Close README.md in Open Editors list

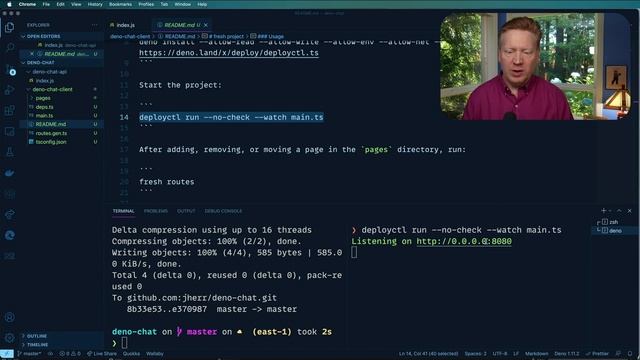point(32,54)
